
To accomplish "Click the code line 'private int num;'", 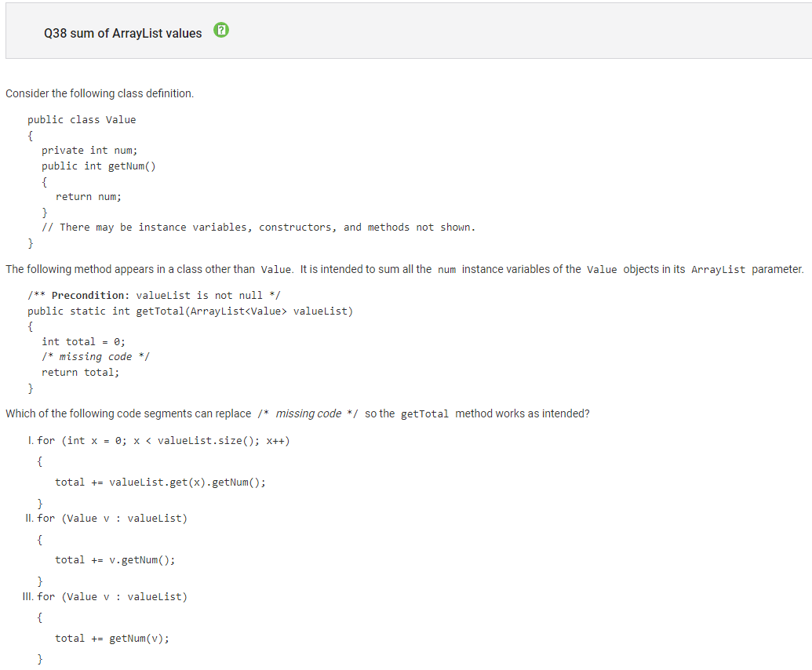I will (x=89, y=150).
